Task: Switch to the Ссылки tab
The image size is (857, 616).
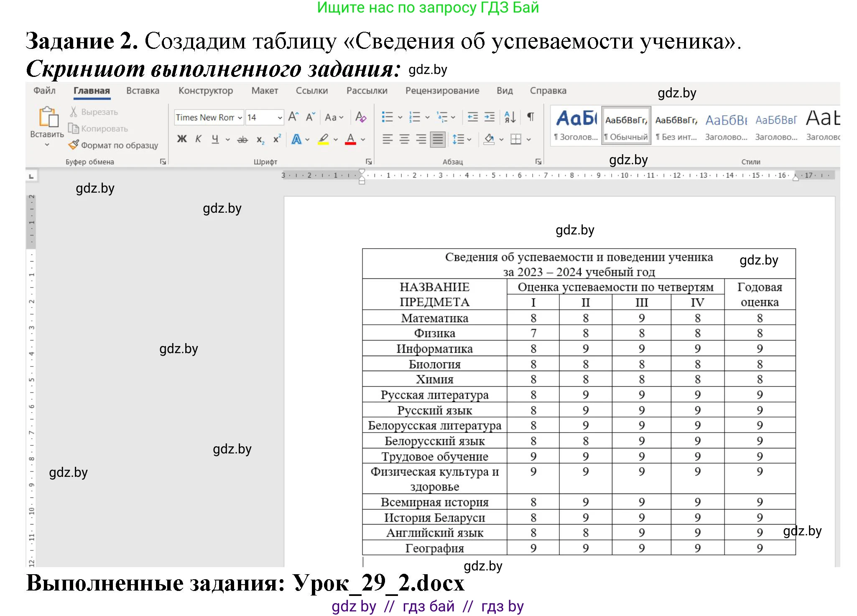Action: tap(312, 91)
